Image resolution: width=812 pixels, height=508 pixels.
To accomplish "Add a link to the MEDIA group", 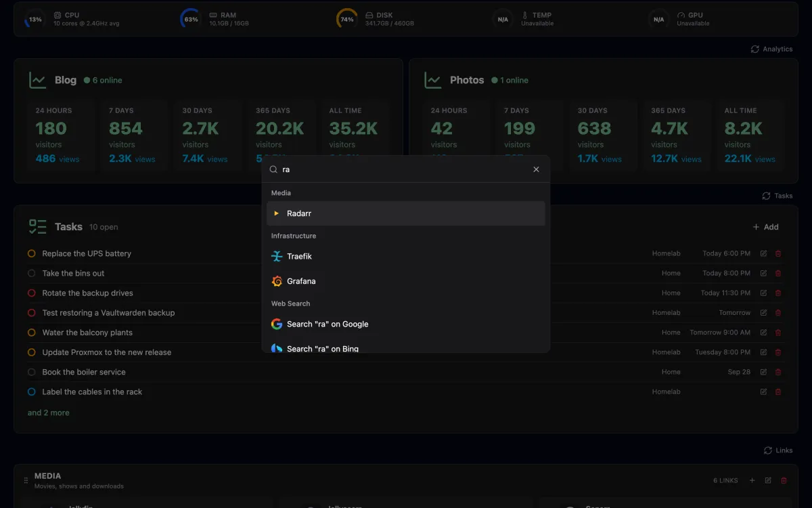I will click(752, 480).
